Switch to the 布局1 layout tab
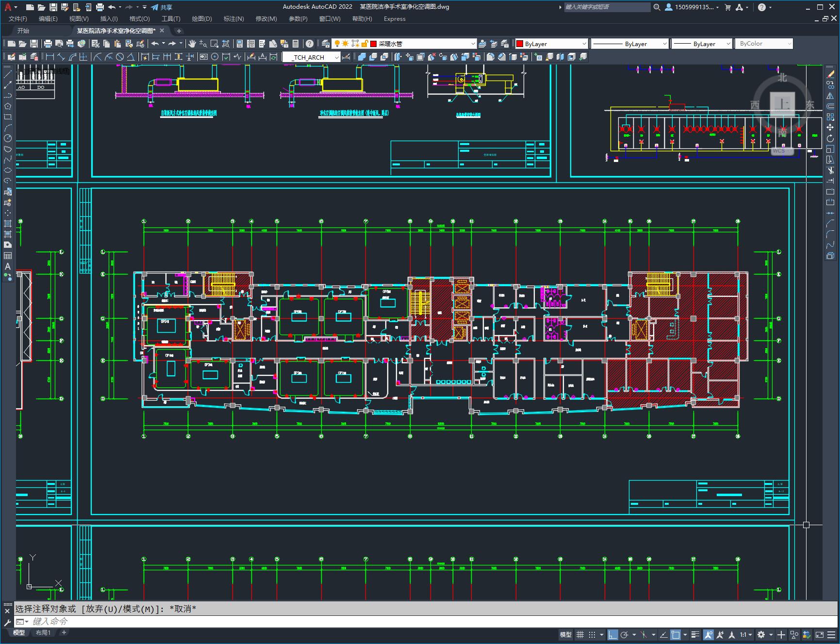840x644 pixels. 43,633
